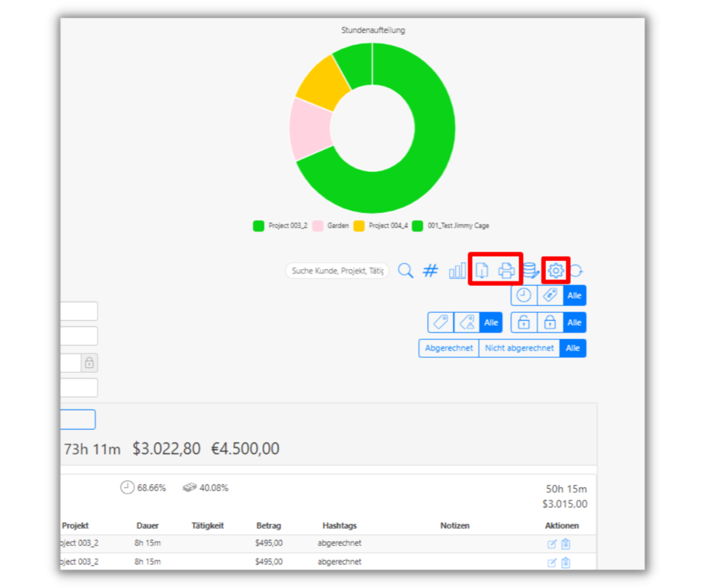Toggle the open padlock unlocked filter
706x588 pixels.
point(524,323)
